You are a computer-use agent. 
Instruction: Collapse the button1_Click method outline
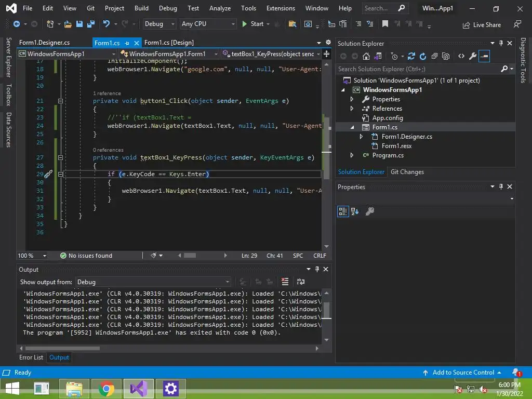(x=60, y=101)
